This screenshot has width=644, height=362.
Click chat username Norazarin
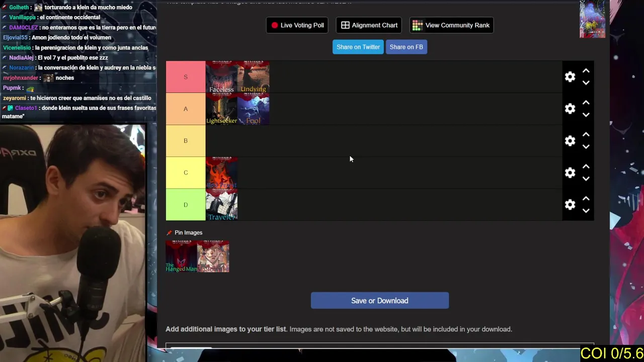(x=21, y=68)
